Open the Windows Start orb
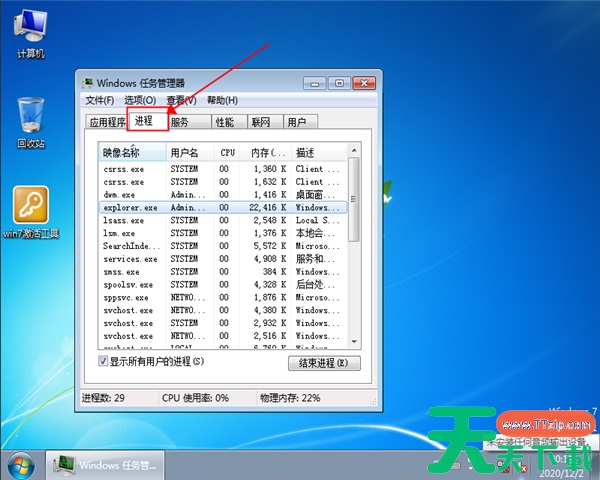The height and width of the screenshot is (480, 600). [20, 464]
